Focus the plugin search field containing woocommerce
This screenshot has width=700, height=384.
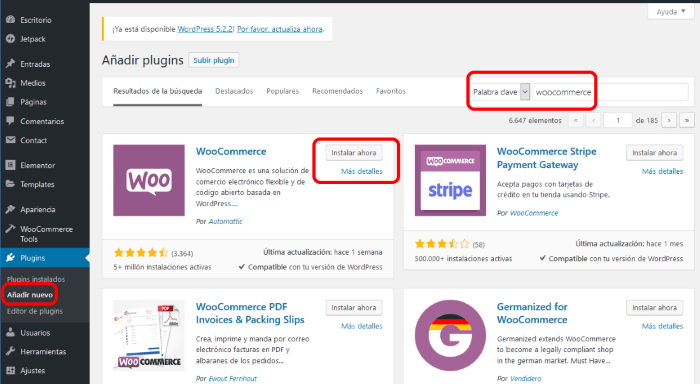point(610,92)
